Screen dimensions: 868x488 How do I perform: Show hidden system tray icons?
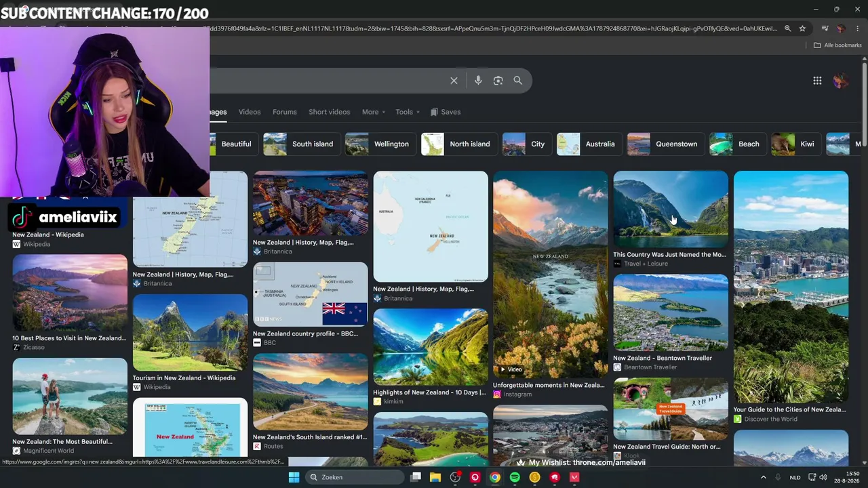[x=763, y=477]
